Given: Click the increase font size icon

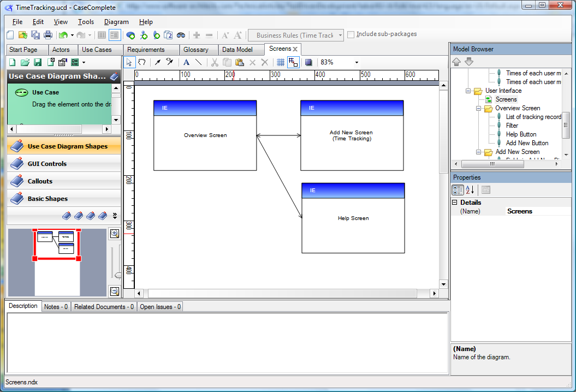Looking at the screenshot, I should (x=237, y=35).
